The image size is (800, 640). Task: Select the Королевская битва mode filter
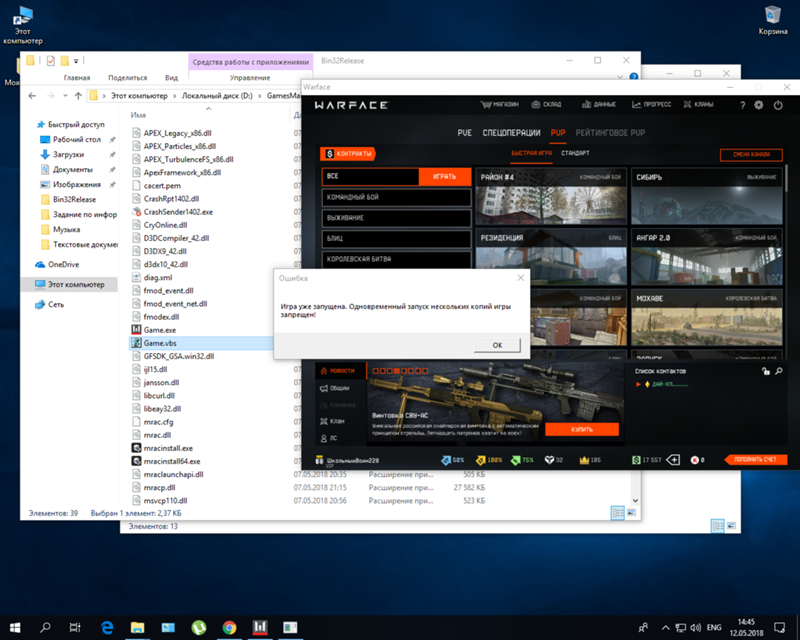tap(396, 259)
